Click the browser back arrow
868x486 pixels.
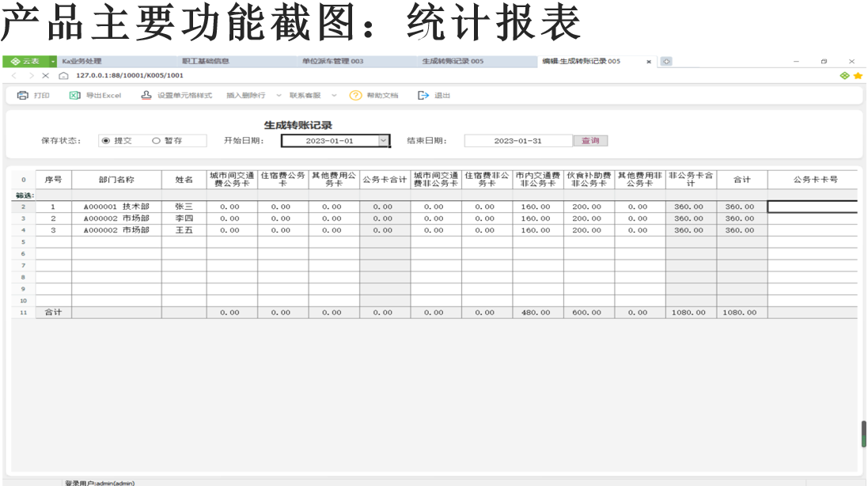(x=14, y=75)
